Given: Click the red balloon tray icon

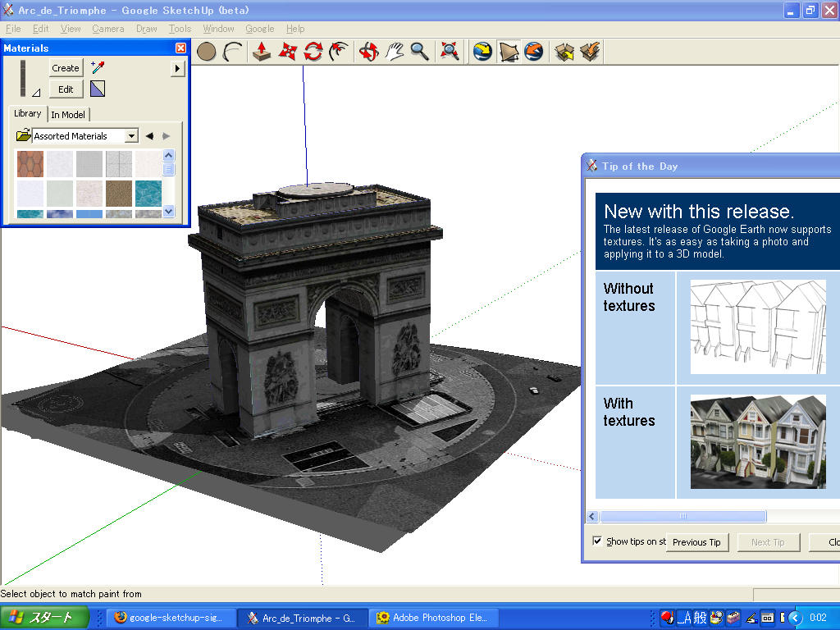Looking at the screenshot, I should pyautogui.click(x=667, y=618).
